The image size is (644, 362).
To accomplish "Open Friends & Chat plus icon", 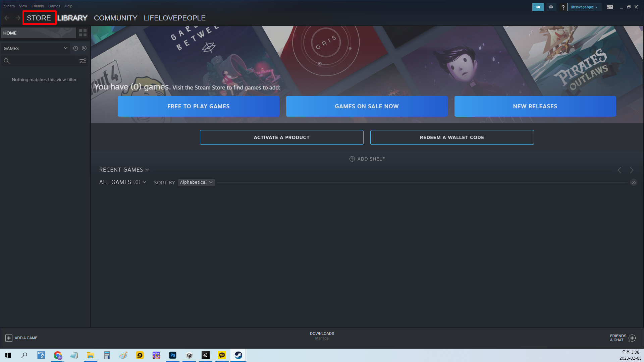I will [632, 338].
